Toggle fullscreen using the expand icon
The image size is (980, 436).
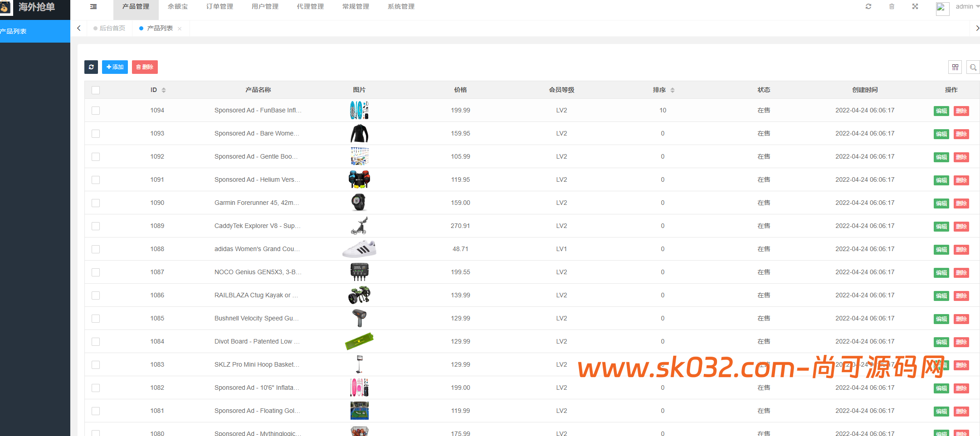click(915, 7)
